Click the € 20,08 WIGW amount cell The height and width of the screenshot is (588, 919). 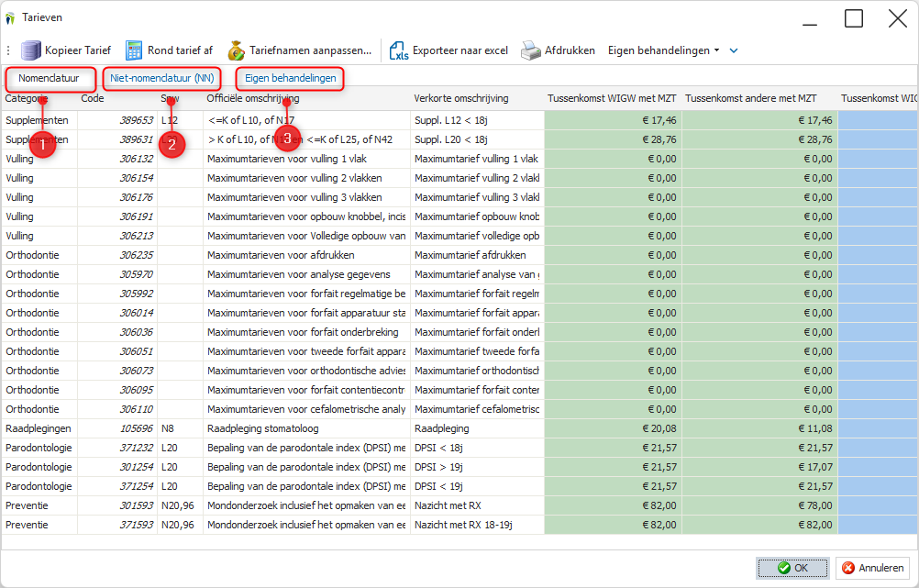tap(614, 428)
